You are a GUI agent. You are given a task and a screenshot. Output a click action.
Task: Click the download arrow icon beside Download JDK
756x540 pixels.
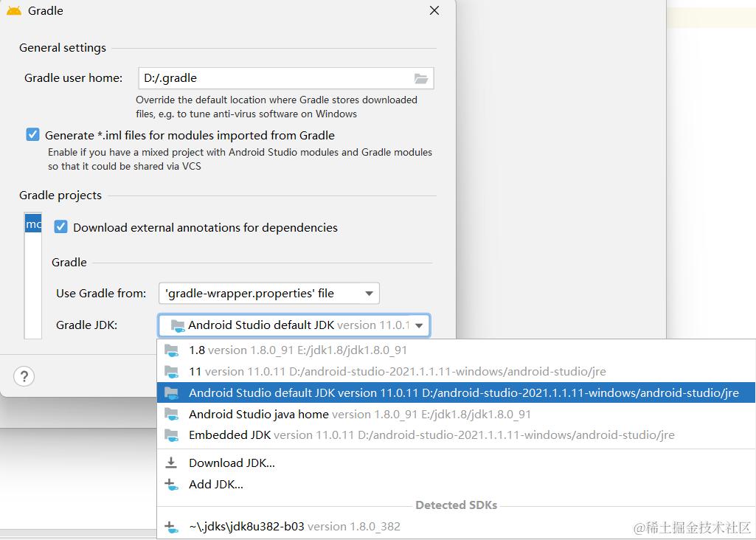(x=172, y=463)
